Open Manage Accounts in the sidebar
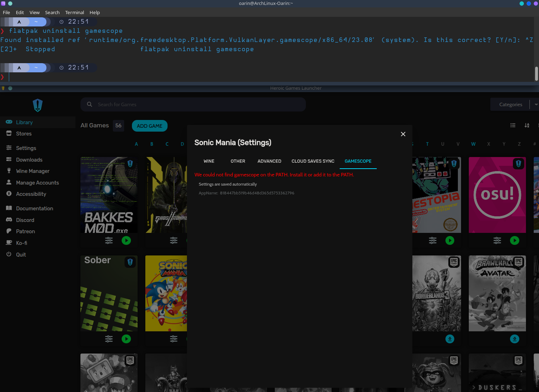 [38, 183]
